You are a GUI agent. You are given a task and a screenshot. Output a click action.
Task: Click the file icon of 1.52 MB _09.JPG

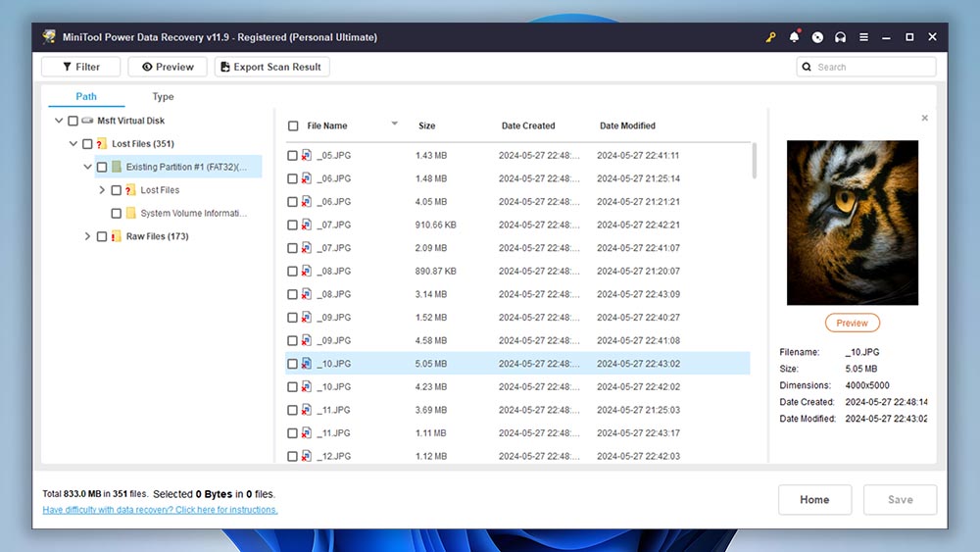coord(306,317)
